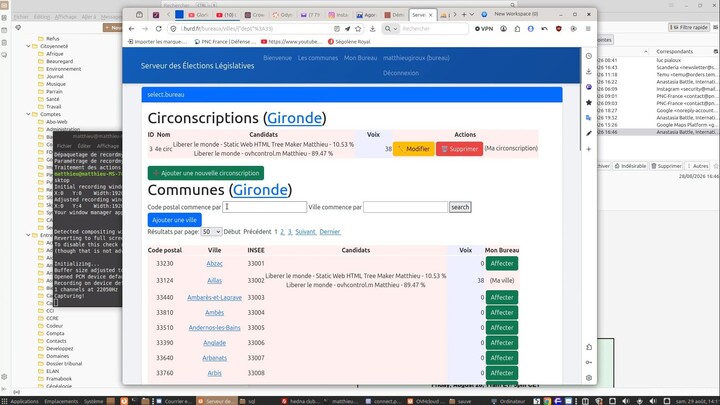Click Affecter for the Abzac row
Screen dimensions: 720x405
[502, 264]
